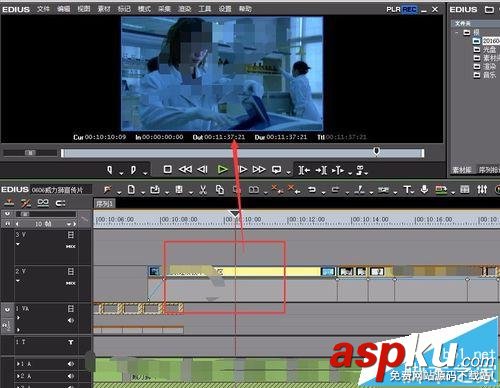
Task: Click the Undo icon
Action: click(x=312, y=190)
